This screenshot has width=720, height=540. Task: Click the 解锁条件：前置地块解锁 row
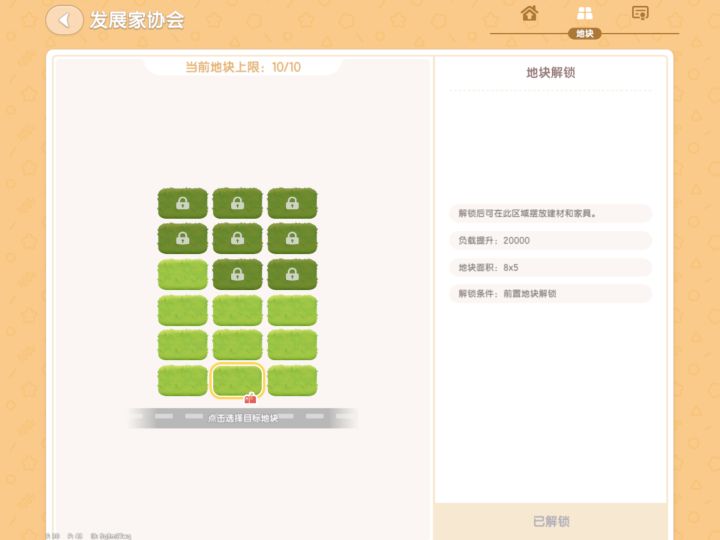[551, 294]
